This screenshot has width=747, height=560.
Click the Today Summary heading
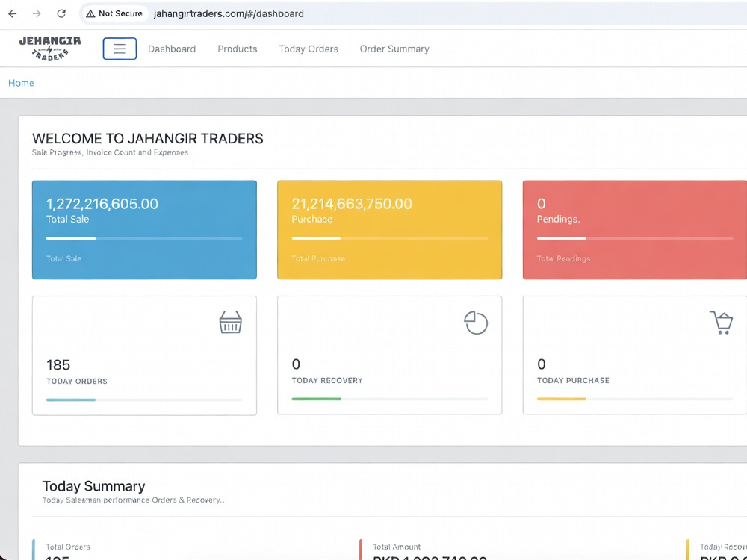(94, 486)
